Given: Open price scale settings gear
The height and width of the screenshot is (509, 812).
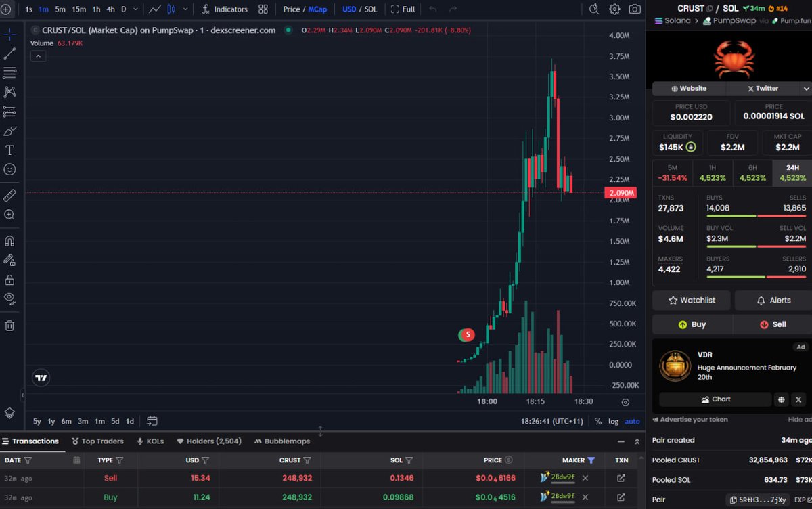Looking at the screenshot, I should (625, 402).
